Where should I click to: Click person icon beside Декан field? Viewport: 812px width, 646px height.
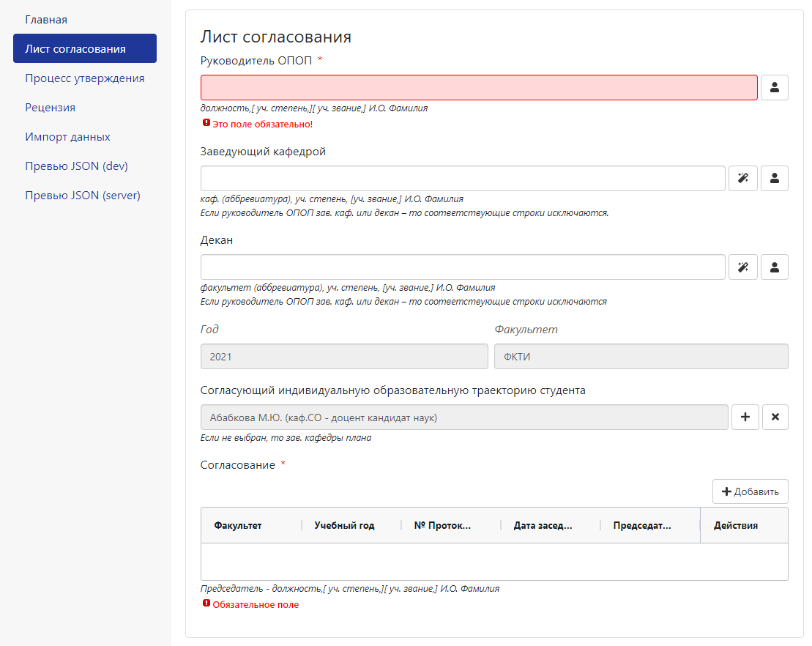[x=774, y=267]
